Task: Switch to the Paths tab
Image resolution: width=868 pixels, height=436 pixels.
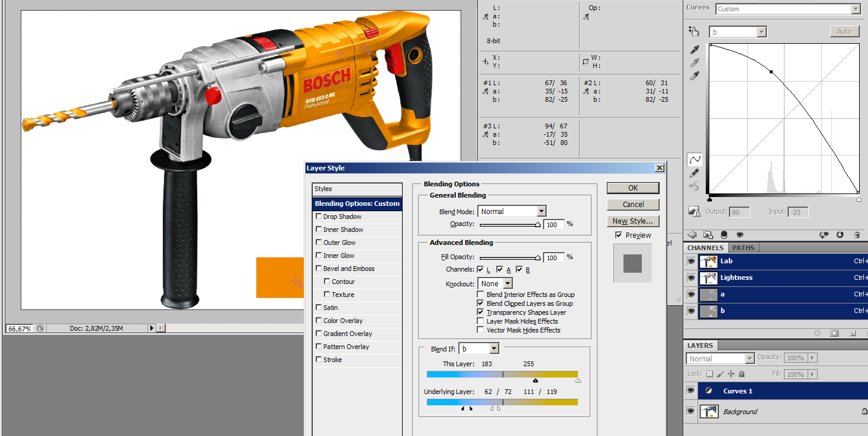Action: point(743,248)
